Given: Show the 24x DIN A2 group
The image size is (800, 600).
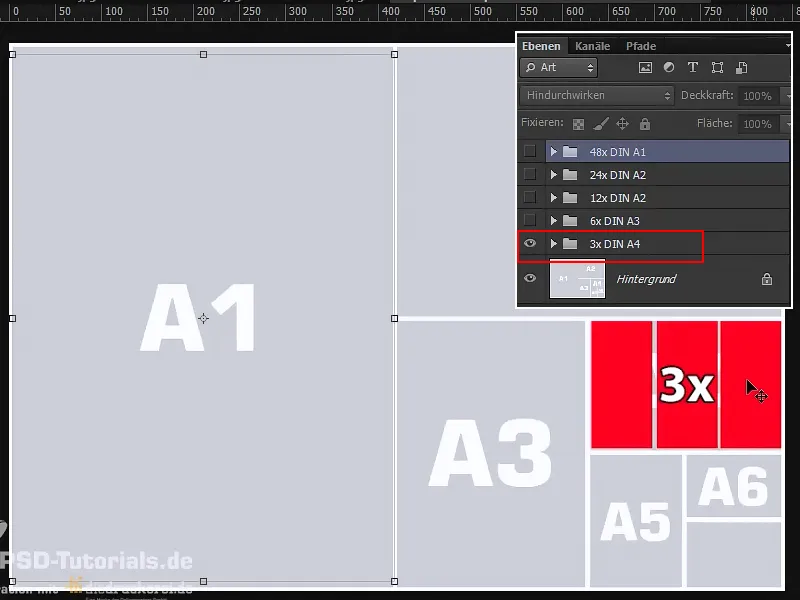Looking at the screenshot, I should tap(530, 174).
